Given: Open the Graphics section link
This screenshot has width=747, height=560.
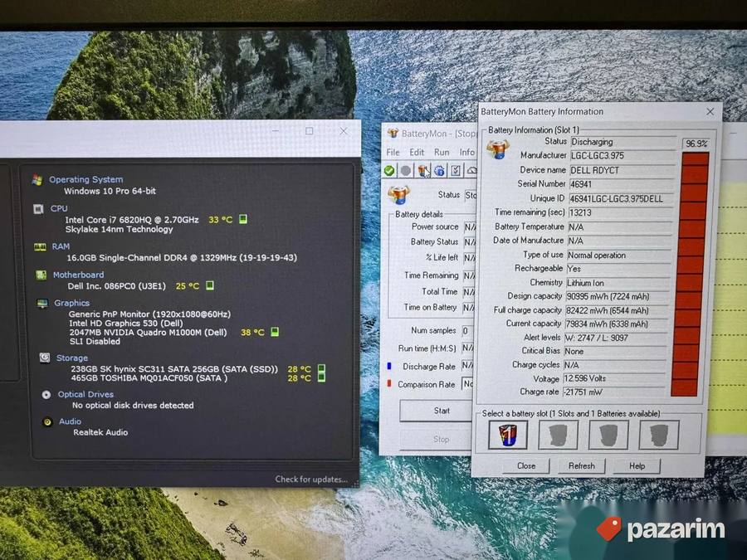Looking at the screenshot, I should tap(72, 303).
